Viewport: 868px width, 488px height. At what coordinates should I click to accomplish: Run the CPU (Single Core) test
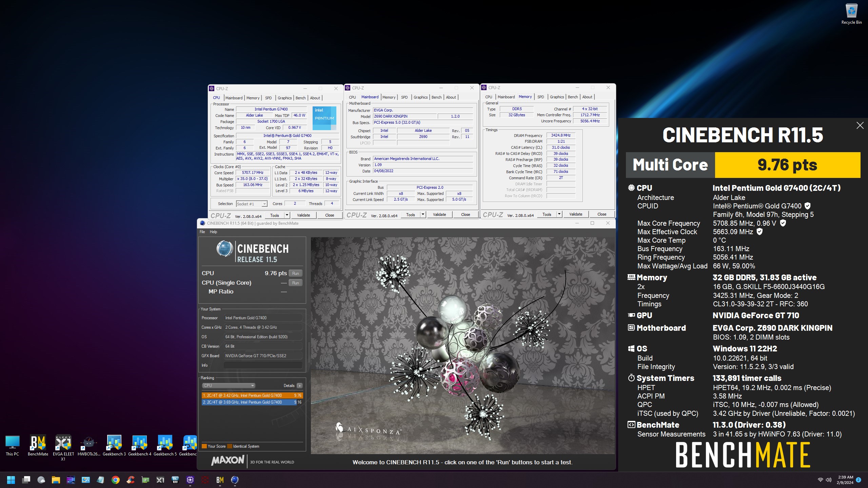point(295,283)
